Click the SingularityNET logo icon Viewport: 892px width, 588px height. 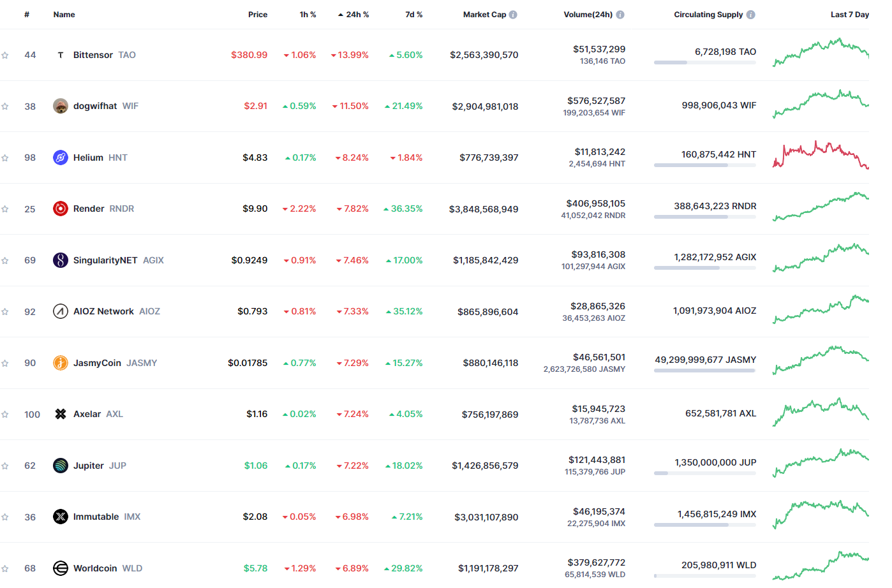click(x=61, y=260)
